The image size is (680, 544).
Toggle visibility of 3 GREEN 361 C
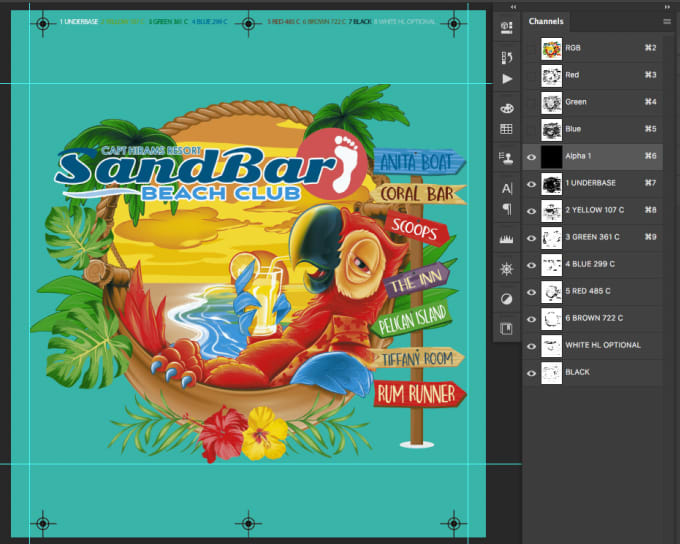pyautogui.click(x=531, y=237)
